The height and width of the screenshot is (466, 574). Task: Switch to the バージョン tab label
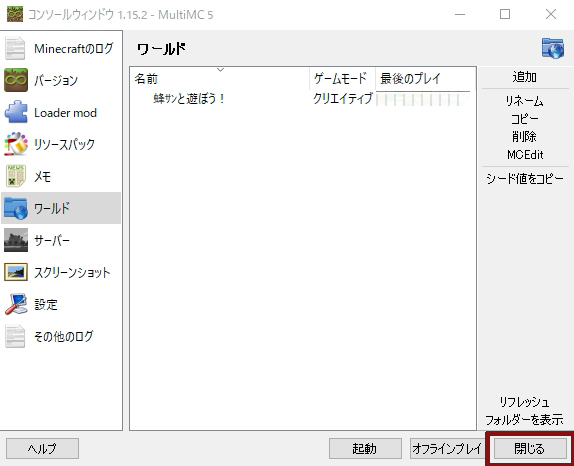[x=56, y=80]
